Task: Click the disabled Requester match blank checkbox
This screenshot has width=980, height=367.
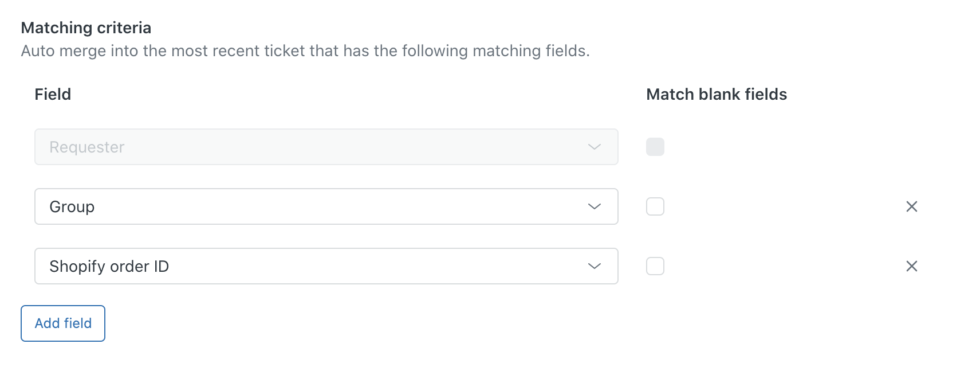Action: pyautogui.click(x=655, y=147)
